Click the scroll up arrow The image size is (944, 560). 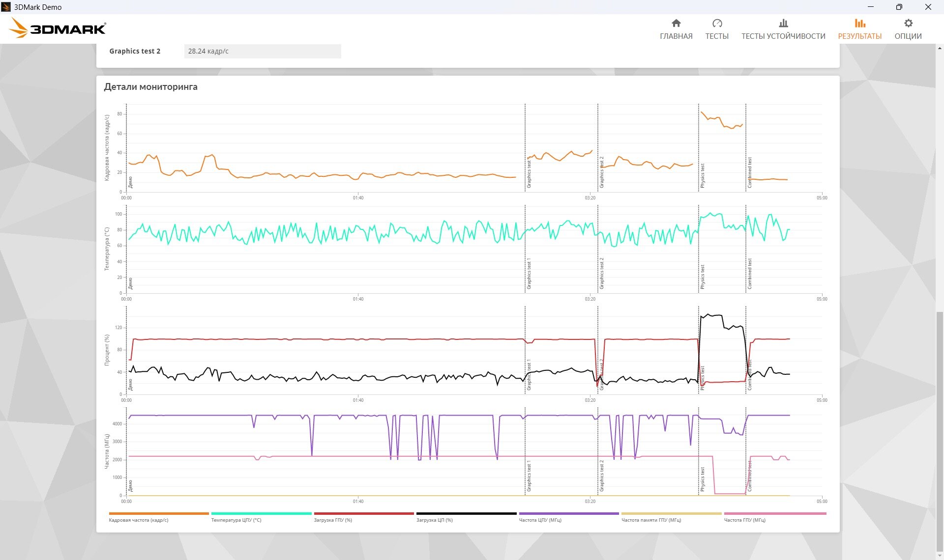[940, 48]
